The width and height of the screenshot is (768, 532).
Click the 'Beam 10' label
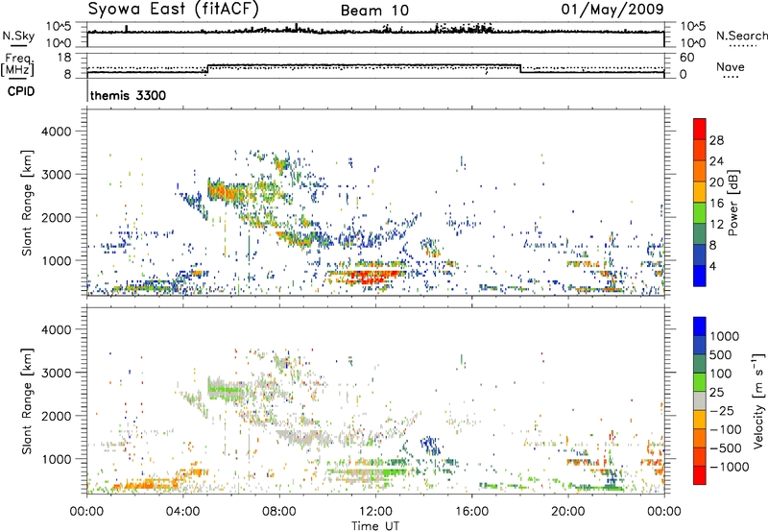(x=374, y=11)
